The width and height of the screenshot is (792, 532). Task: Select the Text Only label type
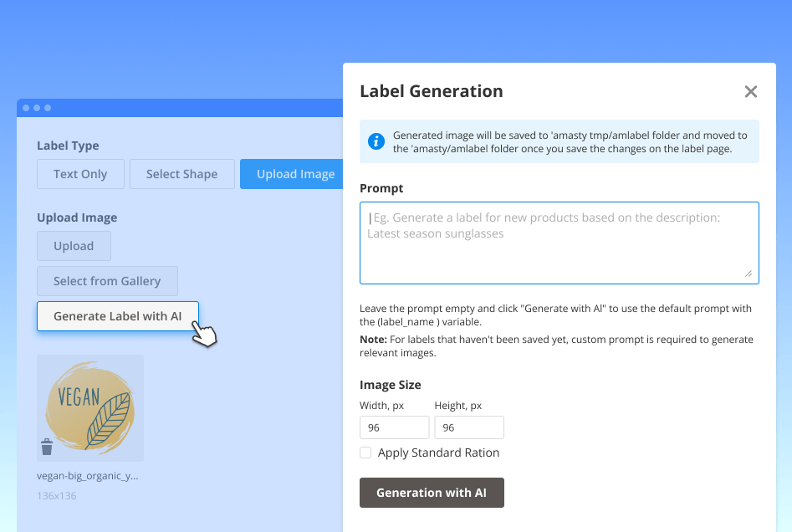coord(80,174)
